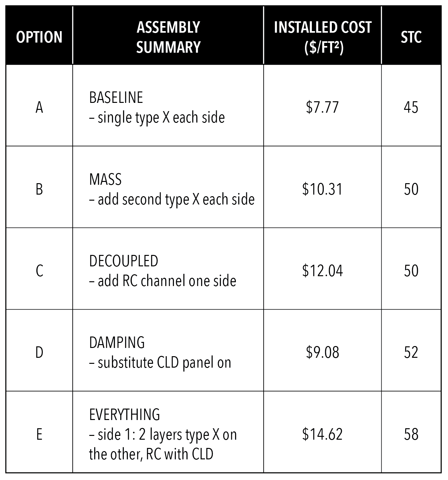
Task: Select the EVERYTHING assembly summary cell
Action: [x=163, y=434]
